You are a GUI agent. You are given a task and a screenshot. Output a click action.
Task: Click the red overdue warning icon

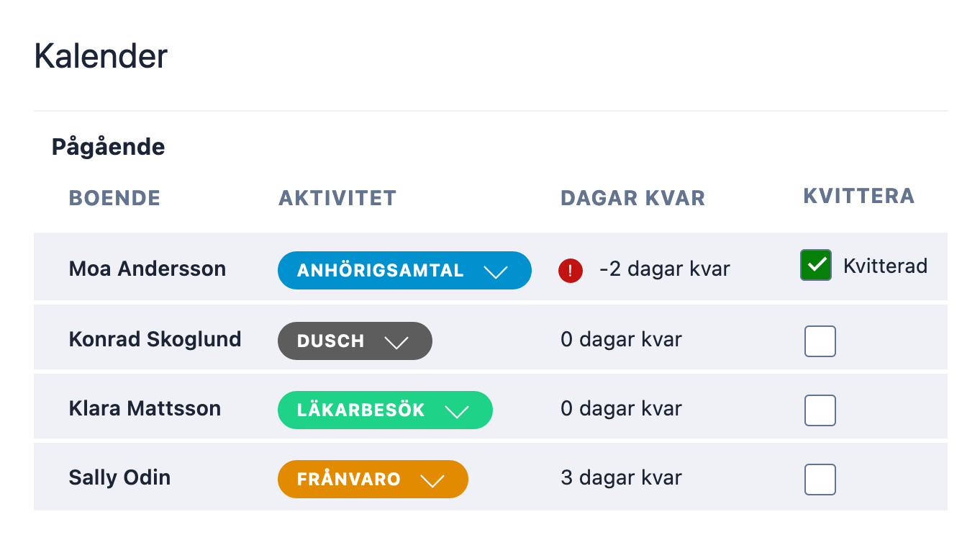[x=571, y=271]
